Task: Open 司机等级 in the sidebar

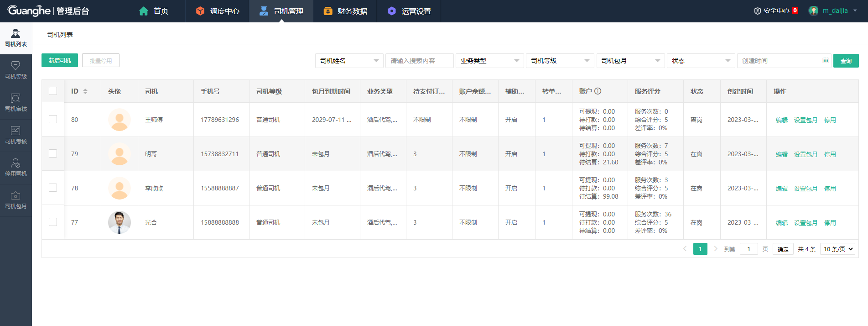Action: tap(16, 70)
